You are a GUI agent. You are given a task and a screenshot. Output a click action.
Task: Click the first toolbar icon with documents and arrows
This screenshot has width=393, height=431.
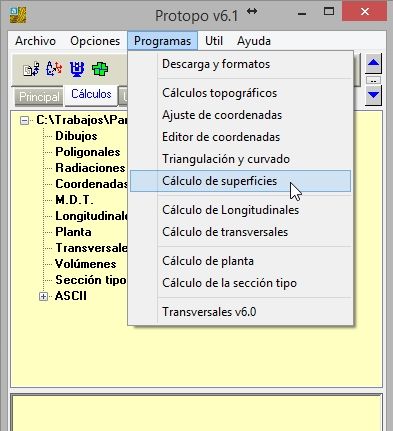pyautogui.click(x=31, y=69)
